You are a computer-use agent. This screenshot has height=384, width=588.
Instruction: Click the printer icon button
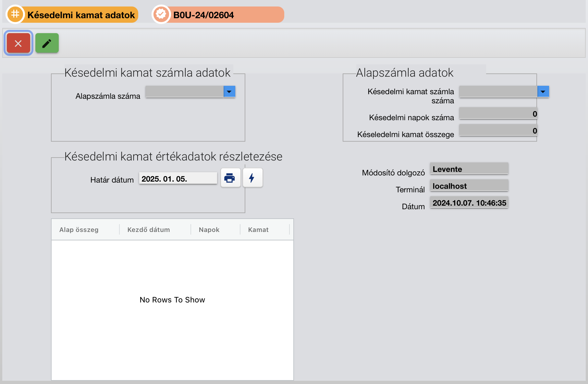pyautogui.click(x=230, y=178)
